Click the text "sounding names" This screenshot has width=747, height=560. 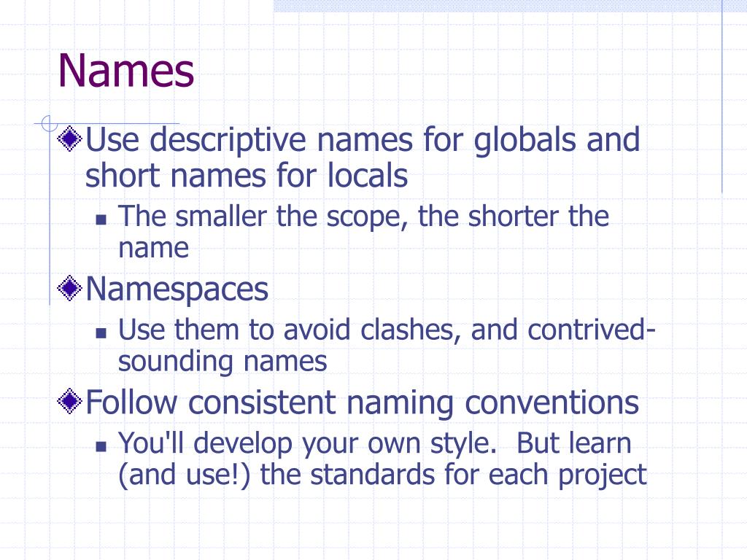(222, 362)
